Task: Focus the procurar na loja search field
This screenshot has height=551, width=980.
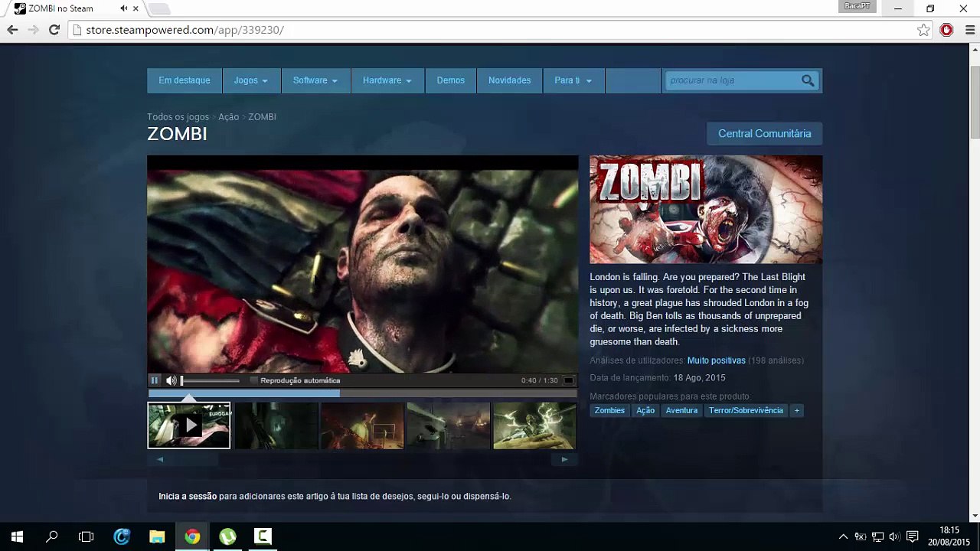Action: click(732, 80)
